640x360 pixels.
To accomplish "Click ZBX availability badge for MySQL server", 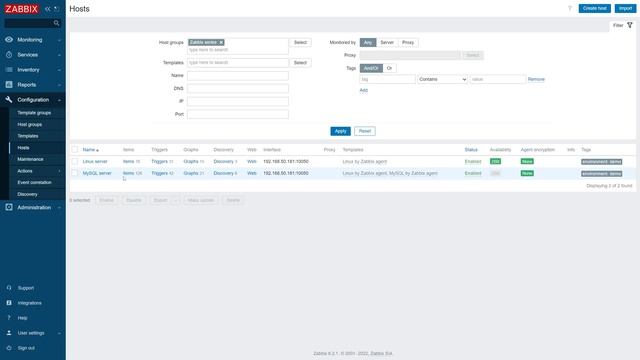I will point(495,173).
